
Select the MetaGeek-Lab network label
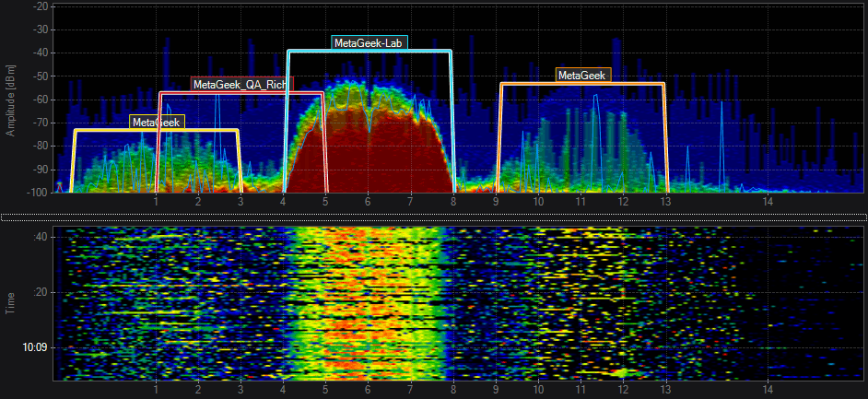coord(369,42)
